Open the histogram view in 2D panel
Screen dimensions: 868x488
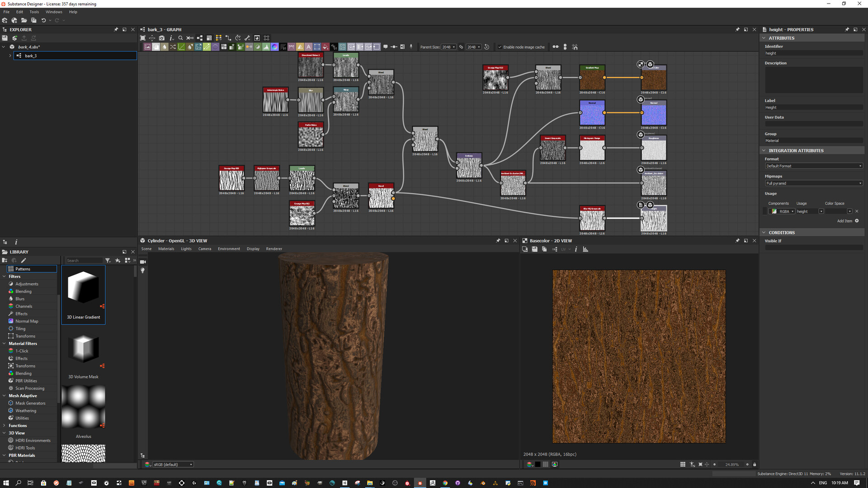coord(585,249)
